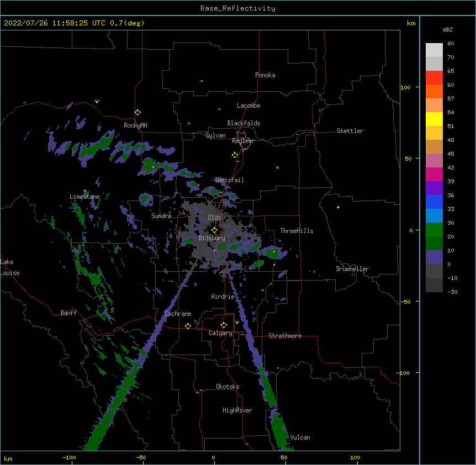Select the light gray 80-70 dBZ legend swatch
The width and height of the screenshot is (476, 465).
coord(434,50)
